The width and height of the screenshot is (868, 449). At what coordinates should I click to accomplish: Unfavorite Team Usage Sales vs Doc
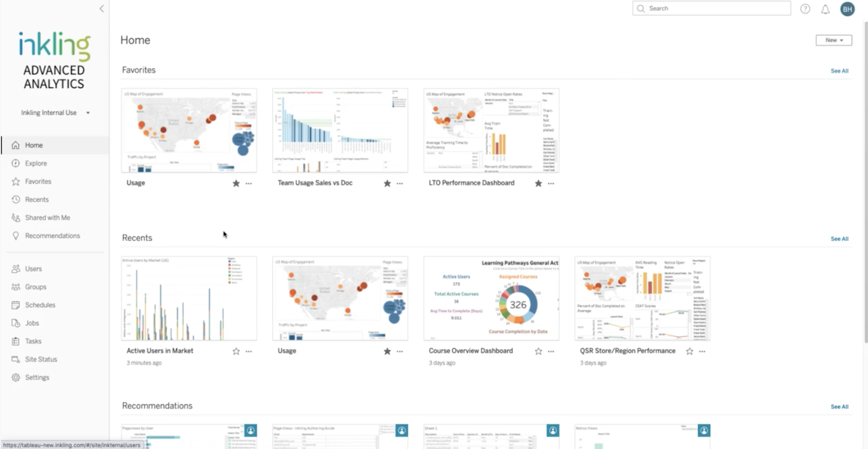tap(387, 183)
